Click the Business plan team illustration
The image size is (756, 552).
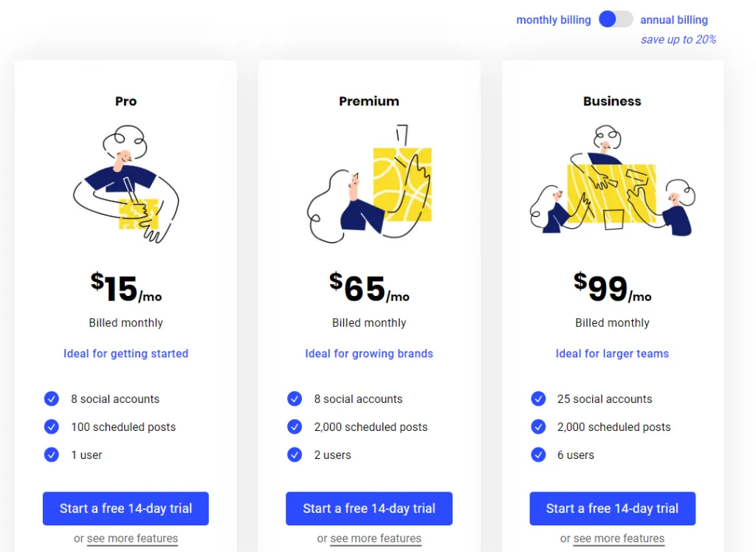pyautogui.click(x=612, y=180)
